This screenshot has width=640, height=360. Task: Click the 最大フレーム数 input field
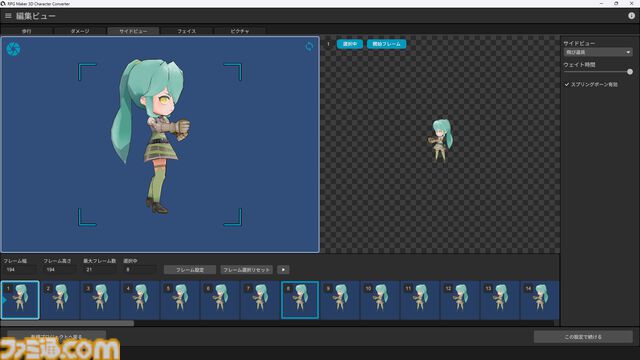tap(100, 270)
